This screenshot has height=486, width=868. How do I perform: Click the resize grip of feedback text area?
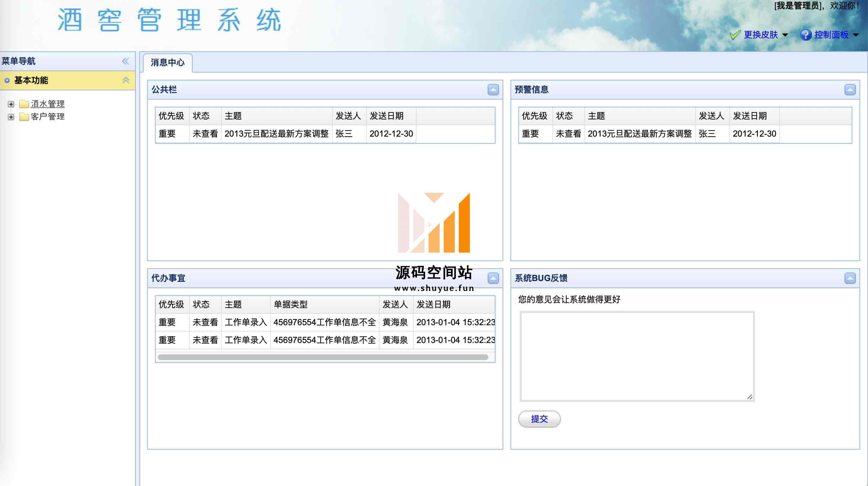point(750,397)
